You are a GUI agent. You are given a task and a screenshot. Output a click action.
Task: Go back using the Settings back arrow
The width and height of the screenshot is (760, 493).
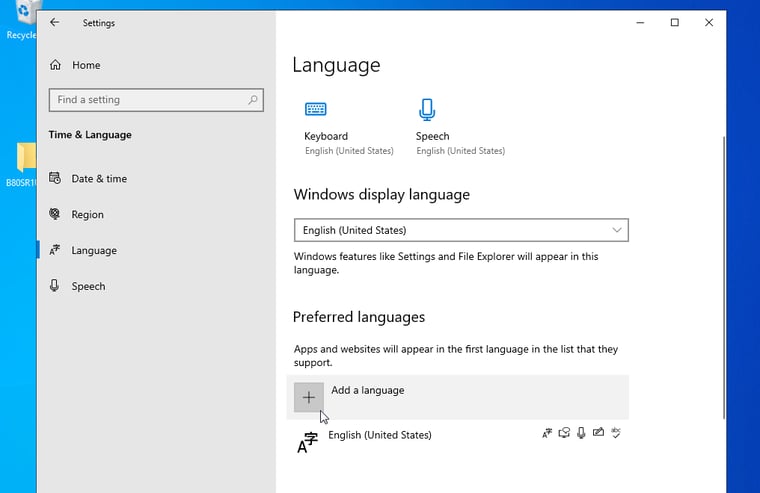[55, 22]
